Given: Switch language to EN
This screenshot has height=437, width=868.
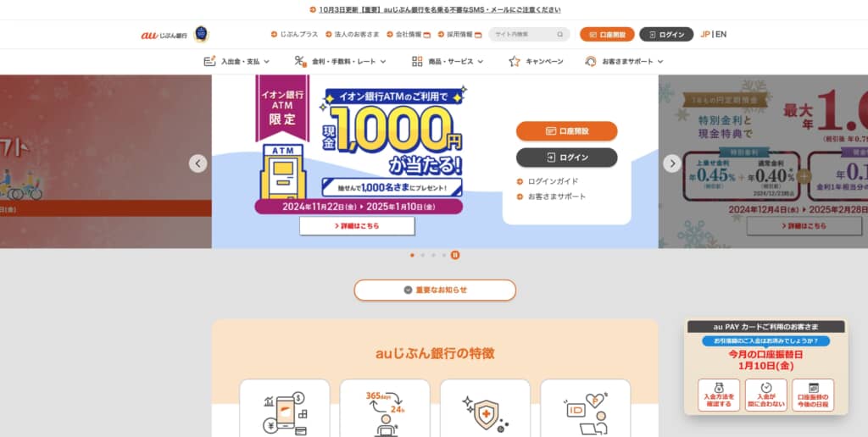Looking at the screenshot, I should [x=721, y=34].
